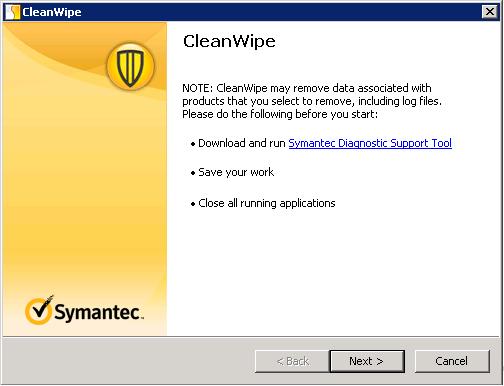Click the NOTE paragraph about removing data

click(312, 101)
